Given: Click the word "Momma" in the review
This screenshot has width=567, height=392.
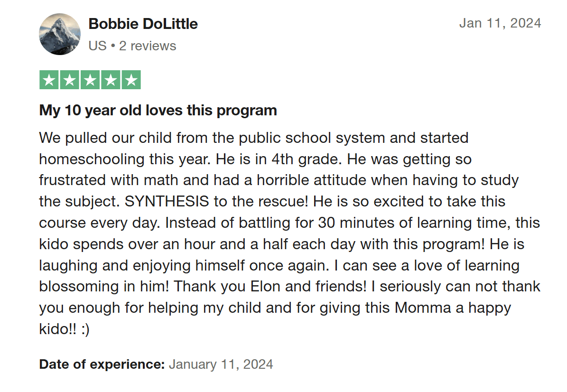Looking at the screenshot, I should (423, 308).
